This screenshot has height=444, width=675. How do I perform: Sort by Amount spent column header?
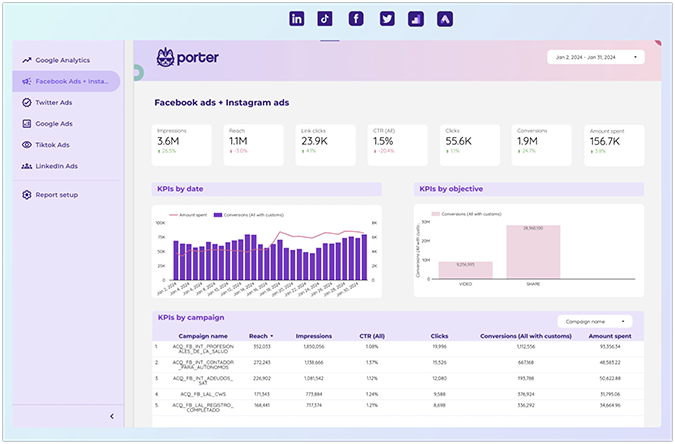tap(610, 336)
